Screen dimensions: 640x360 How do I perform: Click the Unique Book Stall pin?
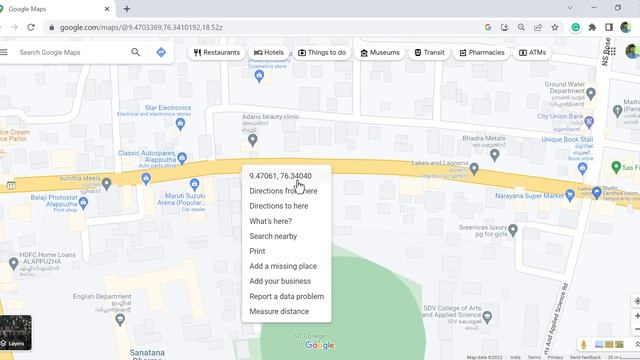coord(582,168)
